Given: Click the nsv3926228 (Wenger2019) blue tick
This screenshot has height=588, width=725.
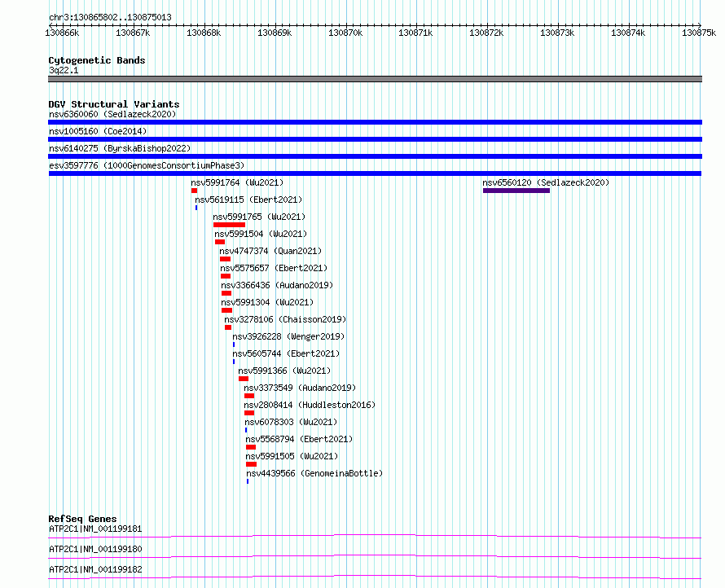Looking at the screenshot, I should pos(234,344).
